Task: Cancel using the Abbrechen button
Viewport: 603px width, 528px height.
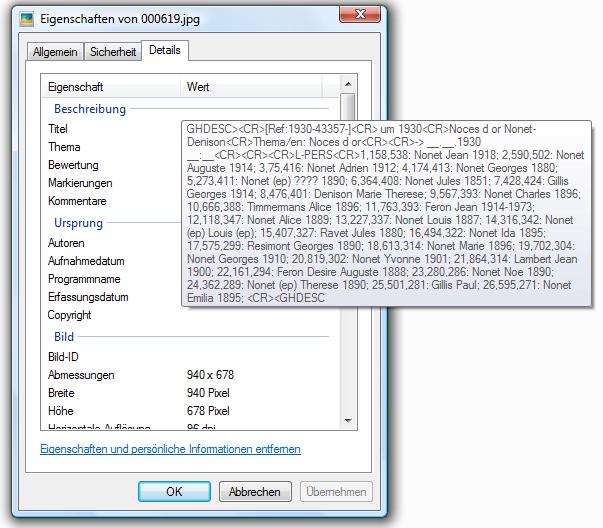Action: coord(254,491)
